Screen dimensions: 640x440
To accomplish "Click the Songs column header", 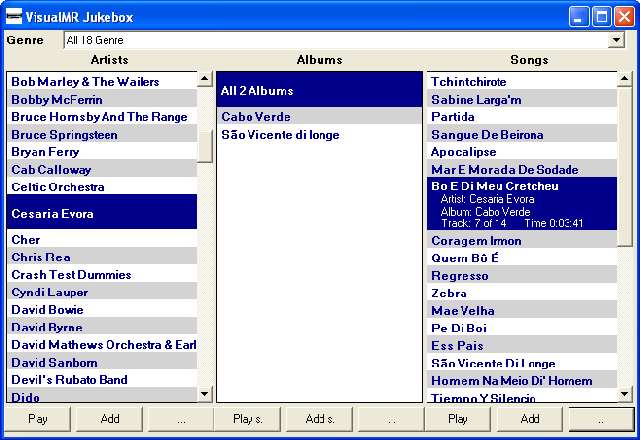I will click(529, 60).
